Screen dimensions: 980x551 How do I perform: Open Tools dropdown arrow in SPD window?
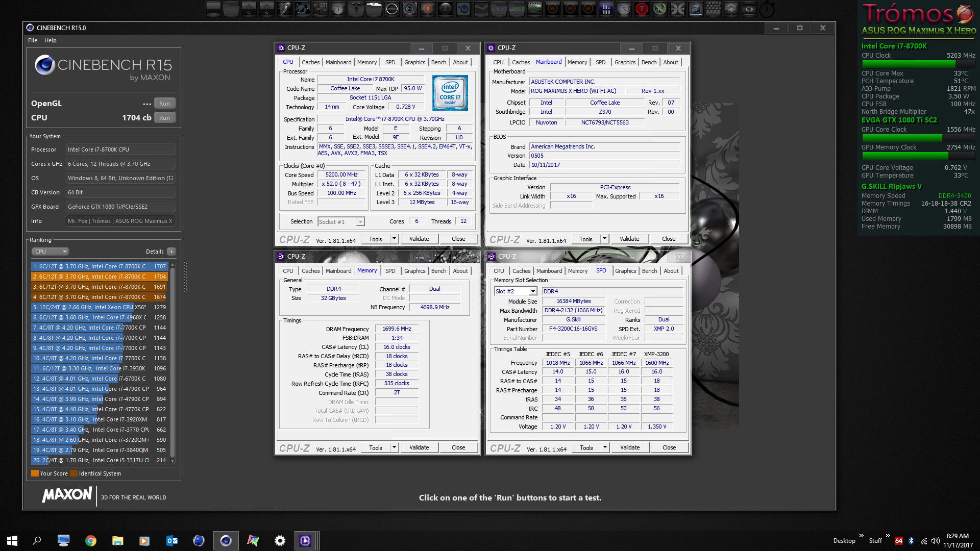(x=605, y=447)
